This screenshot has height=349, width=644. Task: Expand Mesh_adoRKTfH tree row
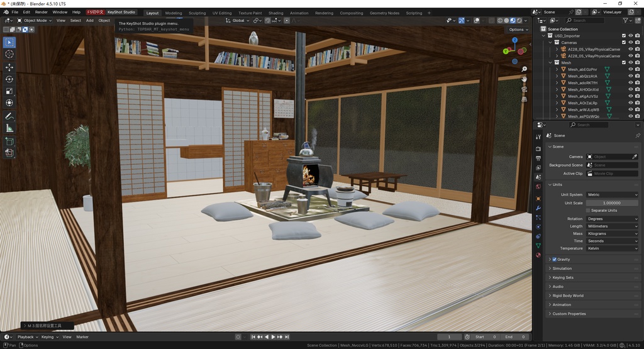pos(557,83)
